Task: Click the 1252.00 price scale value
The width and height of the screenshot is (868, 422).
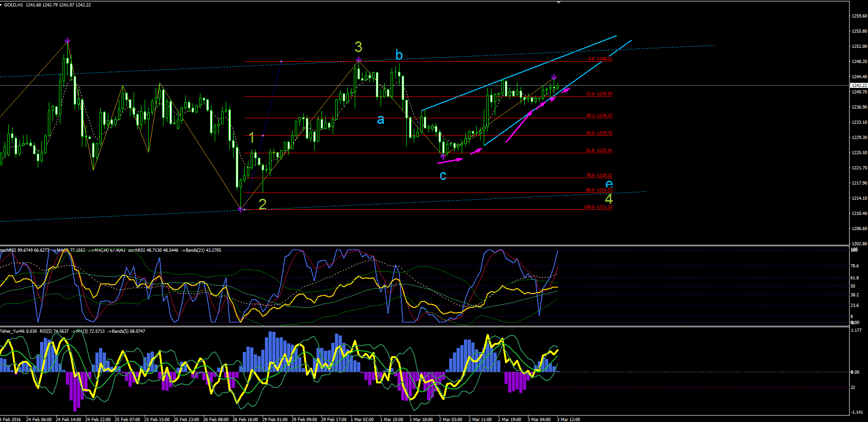Action: click(860, 46)
